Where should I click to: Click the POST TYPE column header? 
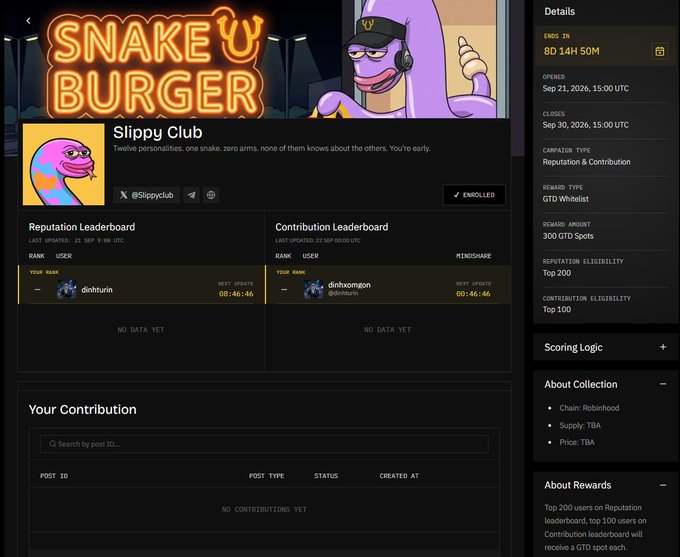point(266,476)
